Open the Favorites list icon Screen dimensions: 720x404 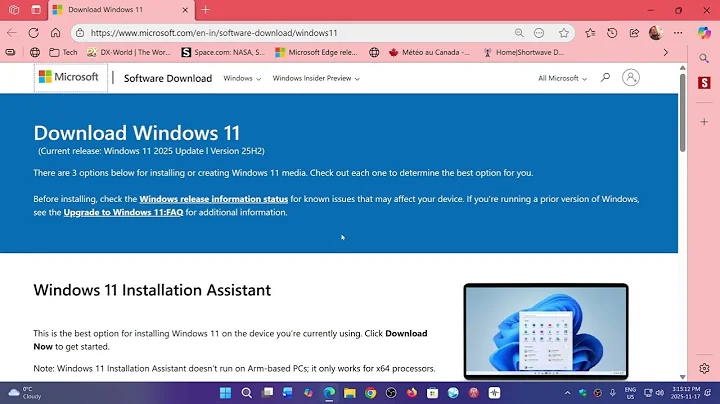pyautogui.click(x=590, y=33)
